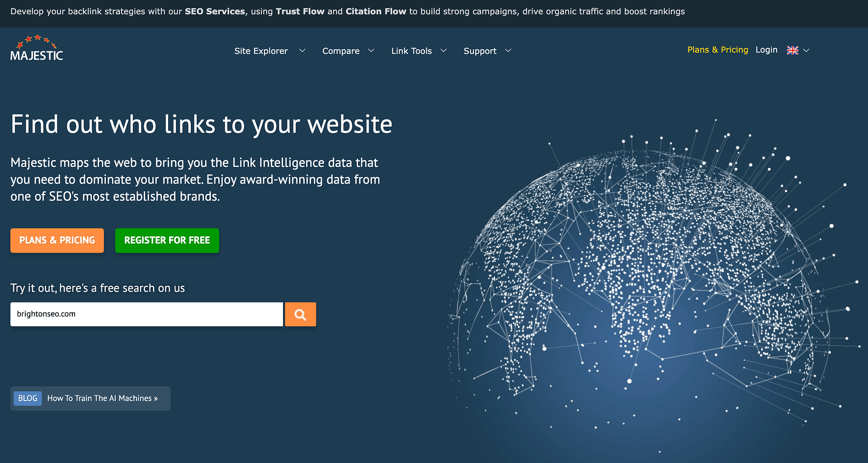This screenshot has width=868, height=463.
Task: Expand the Support chevron
Action: pyautogui.click(x=508, y=51)
